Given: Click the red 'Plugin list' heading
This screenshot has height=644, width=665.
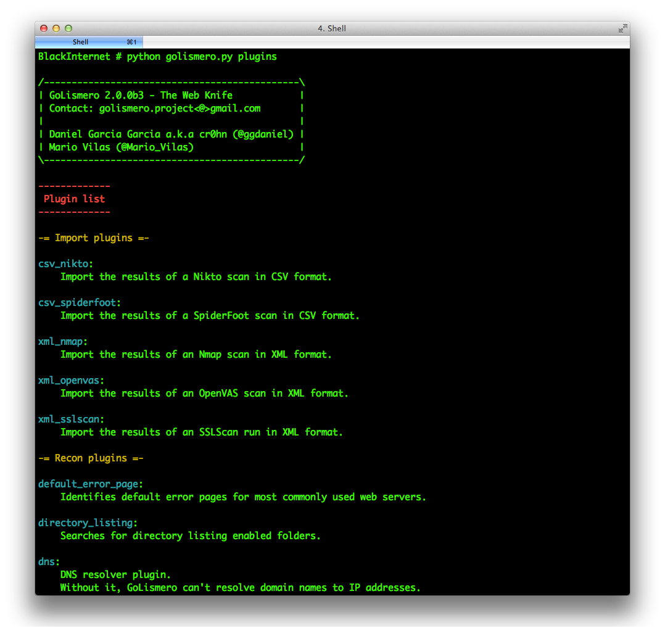Looking at the screenshot, I should [74, 199].
